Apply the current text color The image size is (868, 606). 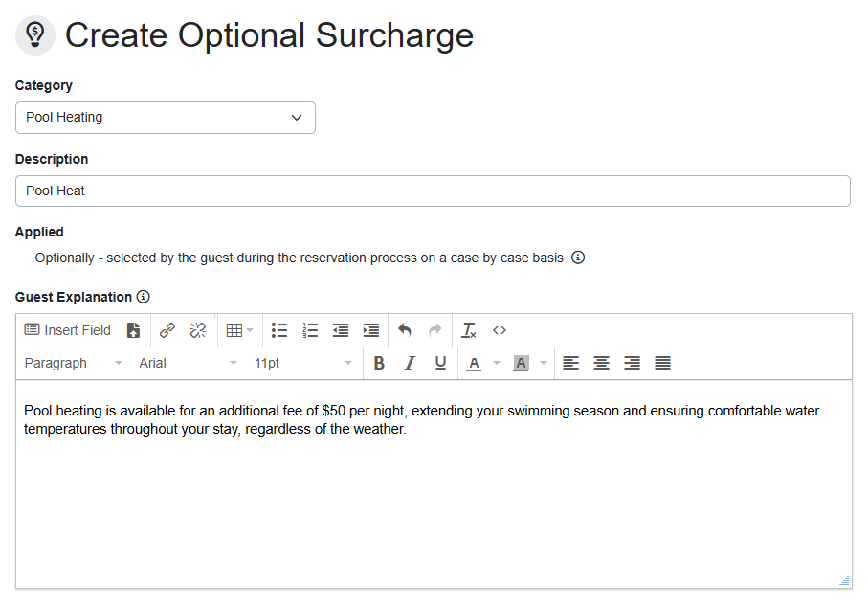(474, 363)
